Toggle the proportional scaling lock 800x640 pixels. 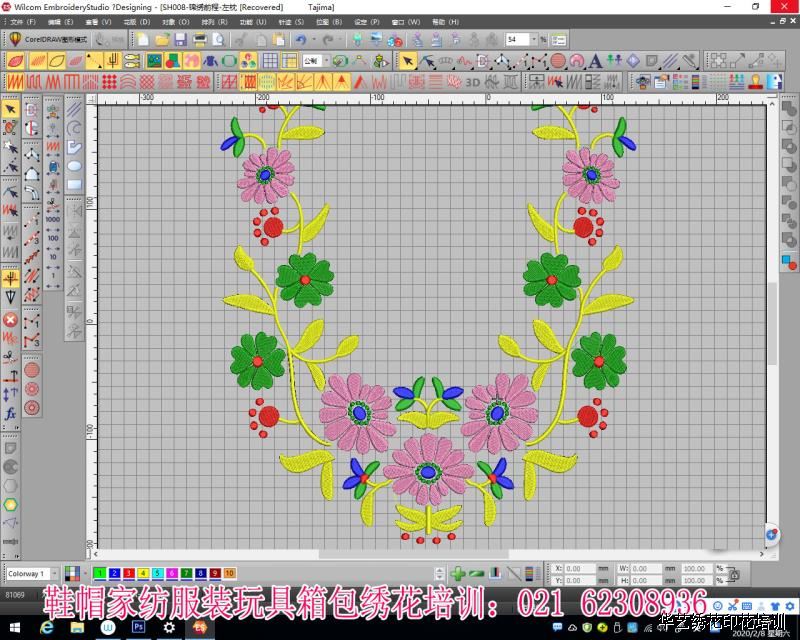pos(733,574)
